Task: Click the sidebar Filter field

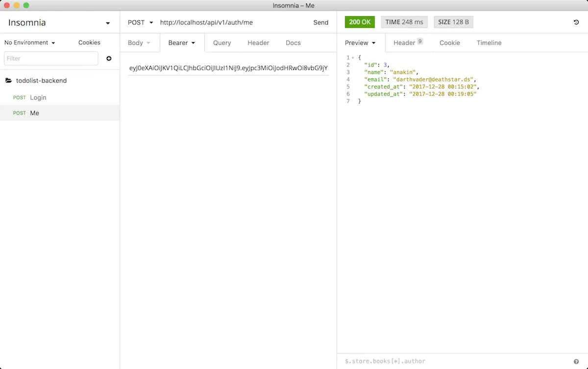Action: (x=51, y=58)
